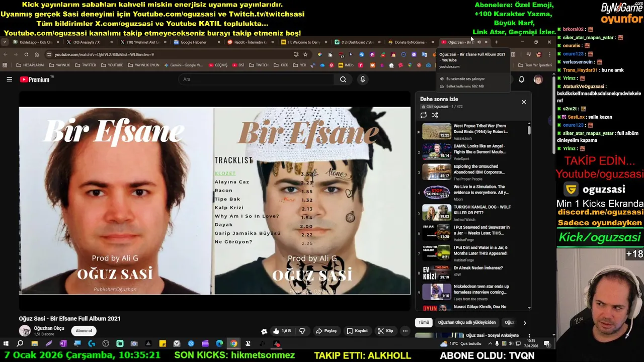Open Microsoft Edge from taskbar
644x362 pixels.
[219, 344]
